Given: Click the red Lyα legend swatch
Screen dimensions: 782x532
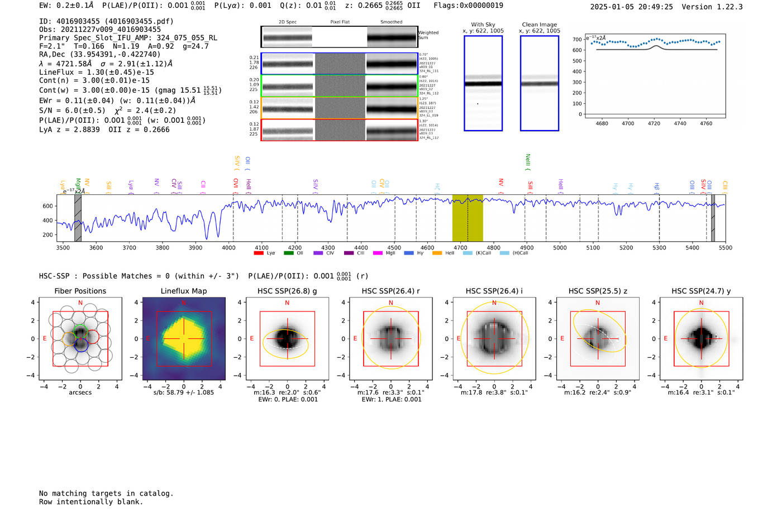Looking at the screenshot, I should click(259, 253).
